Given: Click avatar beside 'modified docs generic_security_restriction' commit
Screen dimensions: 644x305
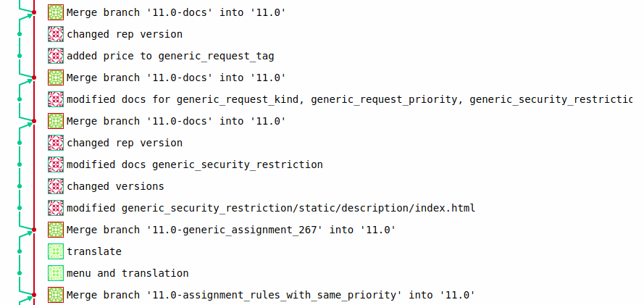Looking at the screenshot, I should [56, 164].
